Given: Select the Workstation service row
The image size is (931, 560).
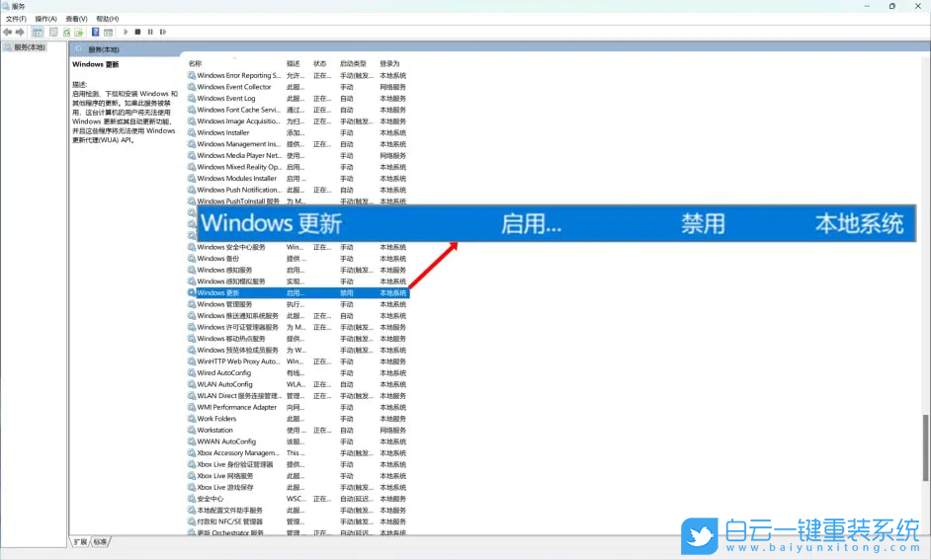Looking at the screenshot, I should coord(298,430).
